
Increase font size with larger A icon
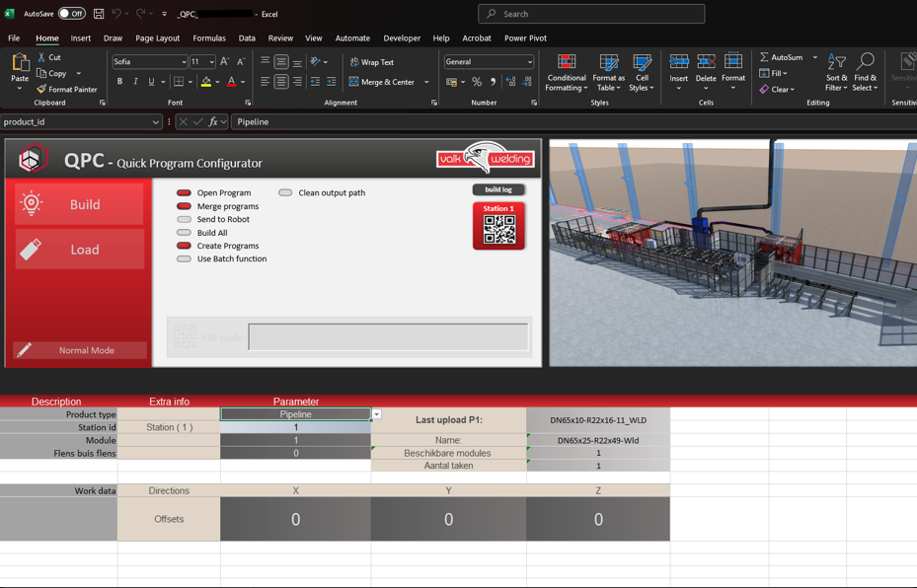point(225,61)
